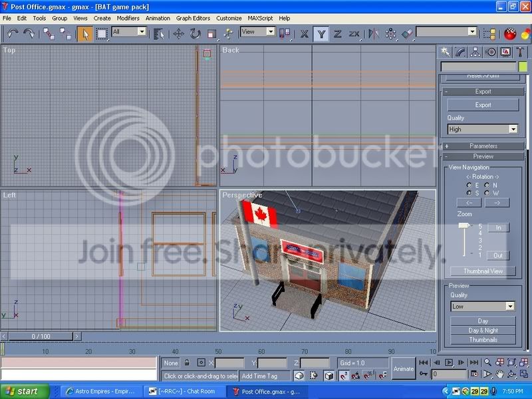Viewport: 532px width, 399px height.
Task: Select the W rotation radio button
Action: [487, 193]
